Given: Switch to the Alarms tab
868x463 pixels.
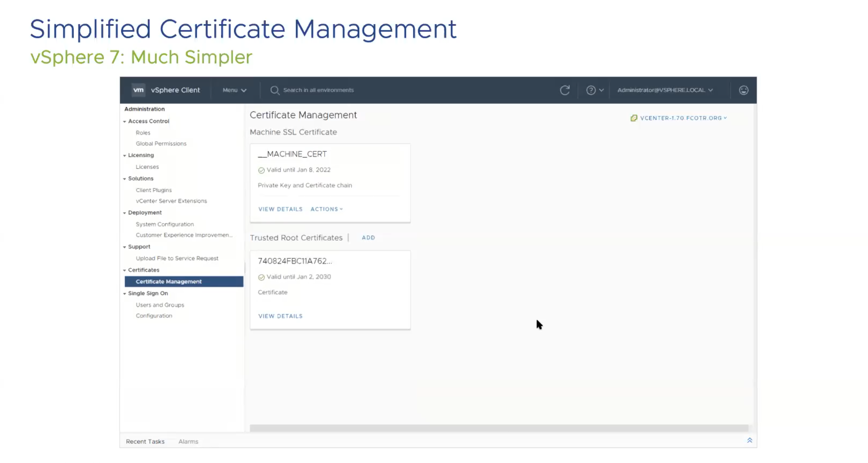Looking at the screenshot, I should coord(188,441).
